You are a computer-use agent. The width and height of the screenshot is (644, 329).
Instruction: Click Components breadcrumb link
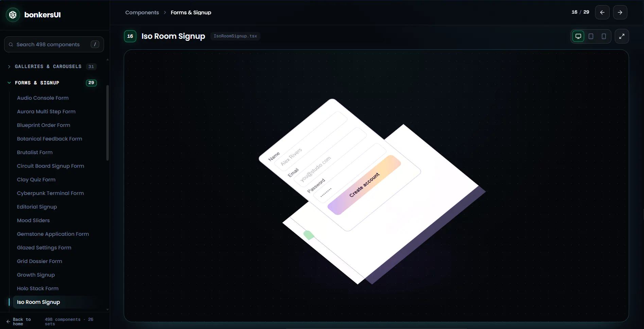pos(142,13)
